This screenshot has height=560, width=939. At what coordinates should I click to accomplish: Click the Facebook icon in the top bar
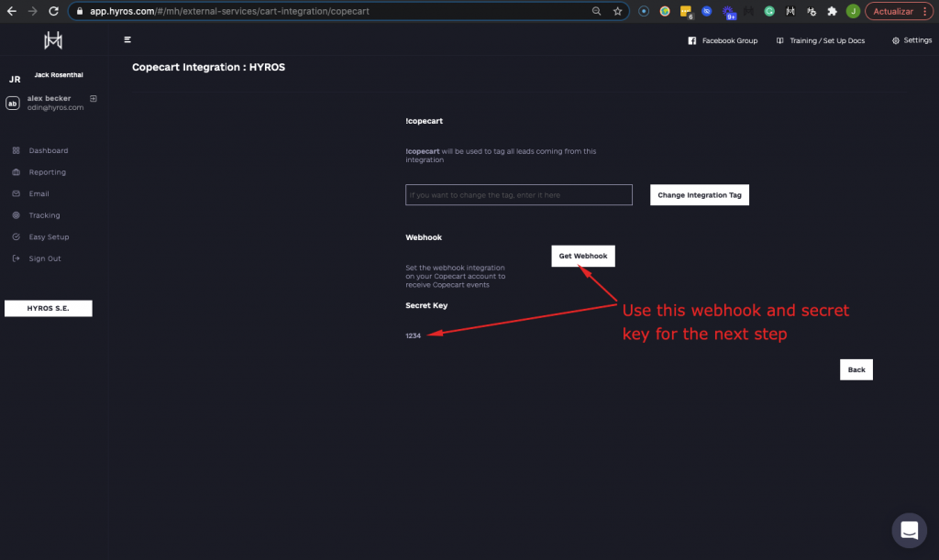pyautogui.click(x=691, y=40)
